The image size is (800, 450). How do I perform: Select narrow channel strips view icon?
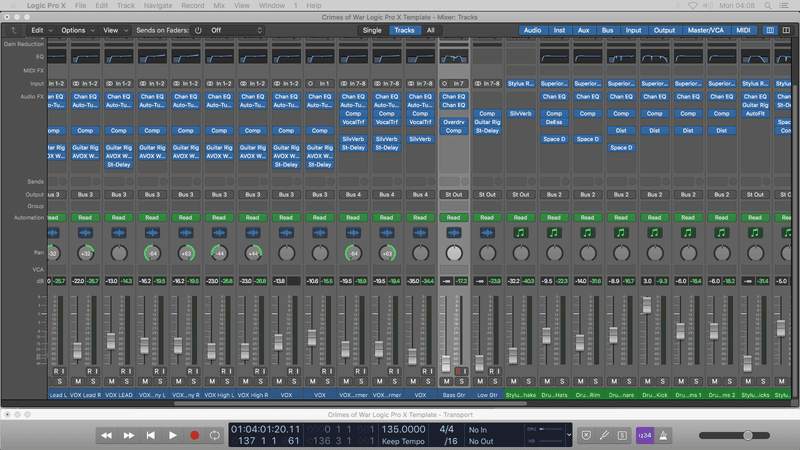click(x=770, y=30)
